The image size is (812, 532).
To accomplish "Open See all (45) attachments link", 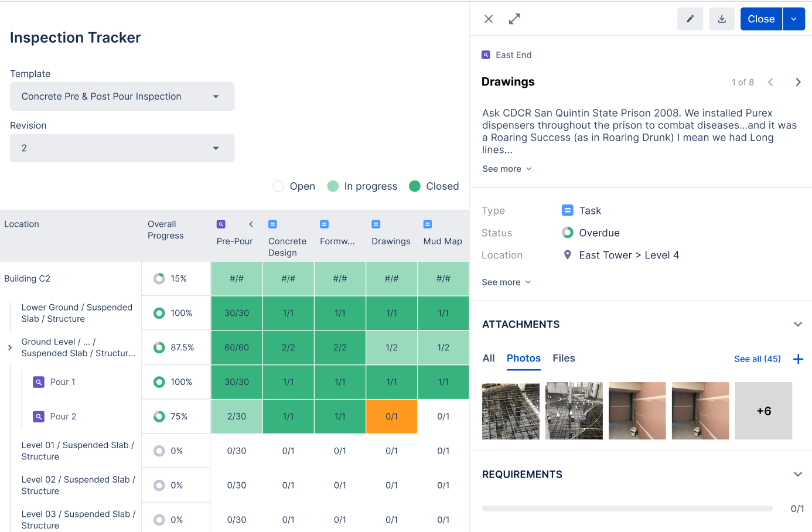I will [757, 359].
